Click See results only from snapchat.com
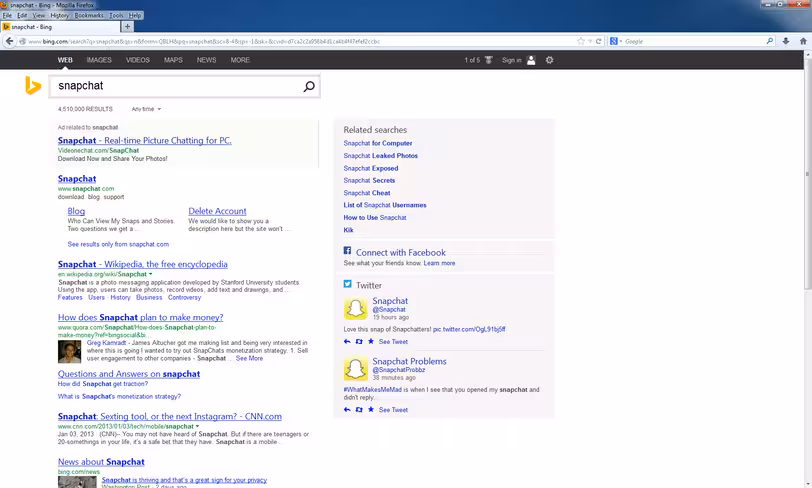812x488 pixels. click(118, 244)
